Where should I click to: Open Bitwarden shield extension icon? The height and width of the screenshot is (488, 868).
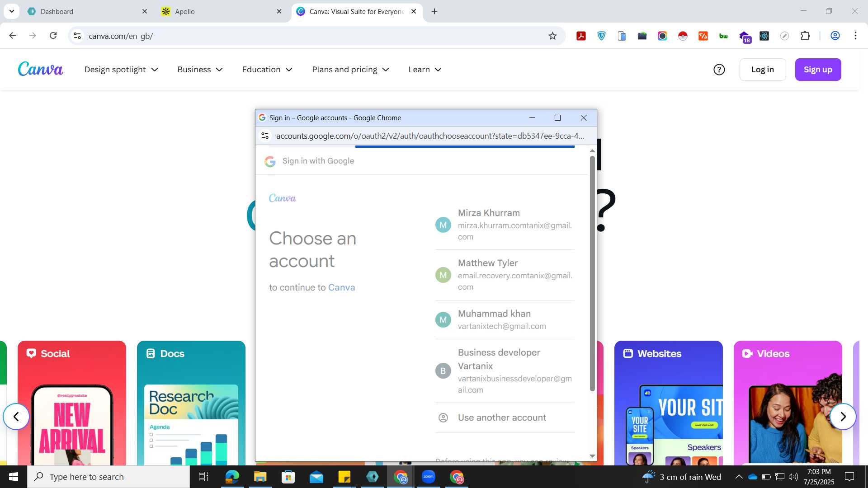click(602, 36)
